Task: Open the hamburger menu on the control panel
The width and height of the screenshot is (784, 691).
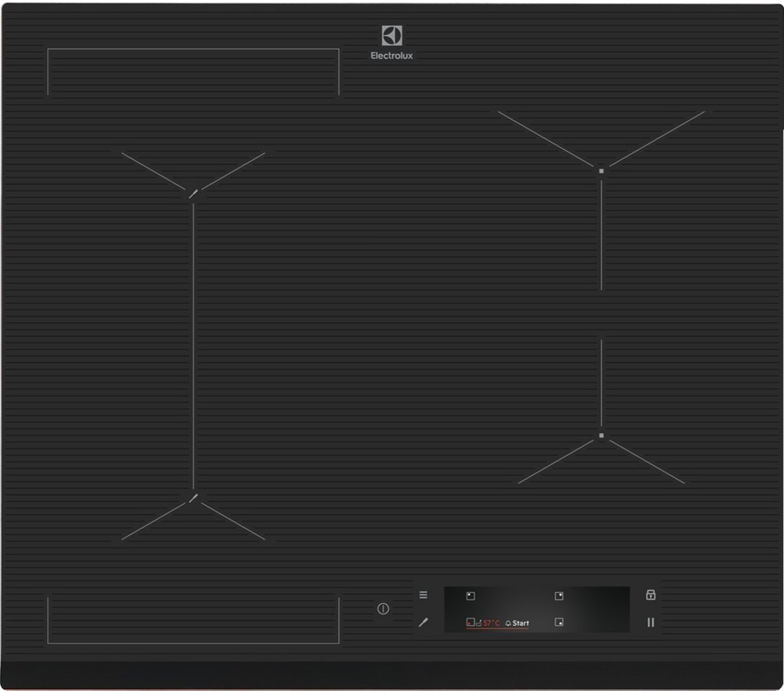Action: pos(423,595)
